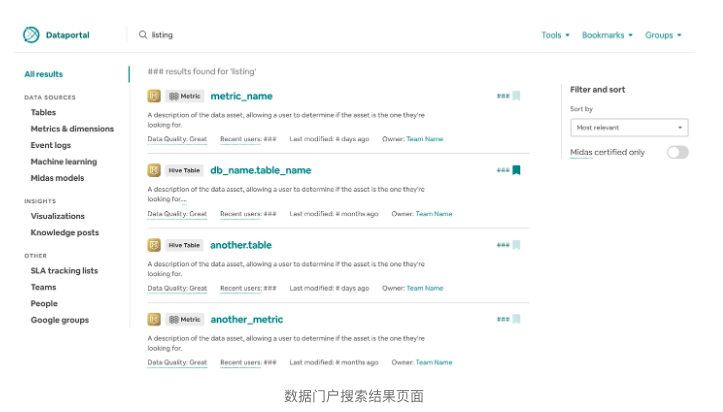Enable the Midas certified only switch

677,152
